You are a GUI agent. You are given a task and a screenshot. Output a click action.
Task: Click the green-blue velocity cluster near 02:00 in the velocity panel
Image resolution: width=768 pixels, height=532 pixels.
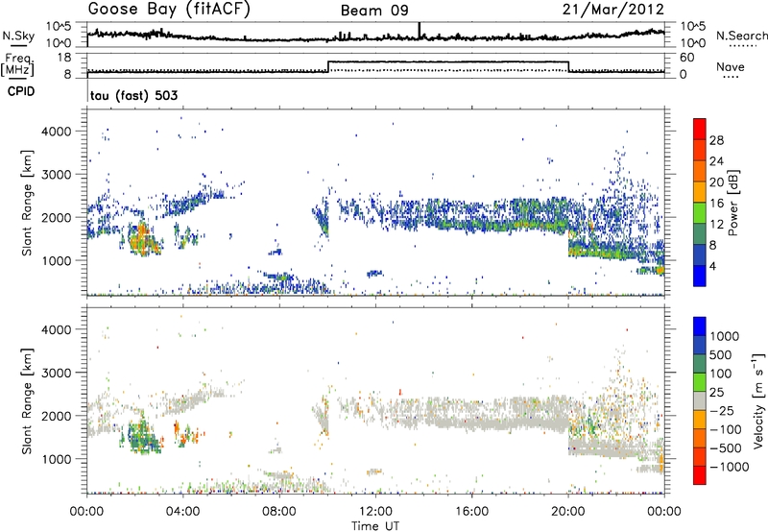pos(143,437)
